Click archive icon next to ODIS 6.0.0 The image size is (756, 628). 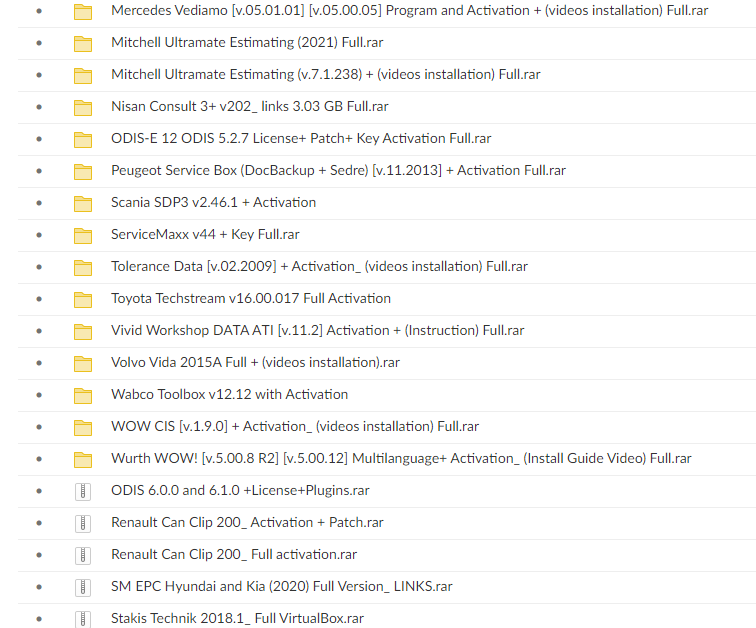83,491
